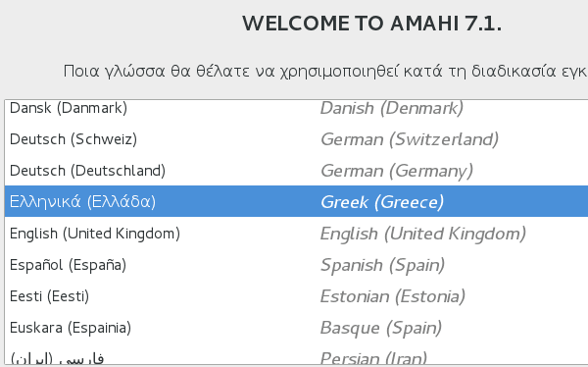The height and width of the screenshot is (367, 588).
Task: Click italic English (United Kingdom) translation label
Action: tap(423, 234)
